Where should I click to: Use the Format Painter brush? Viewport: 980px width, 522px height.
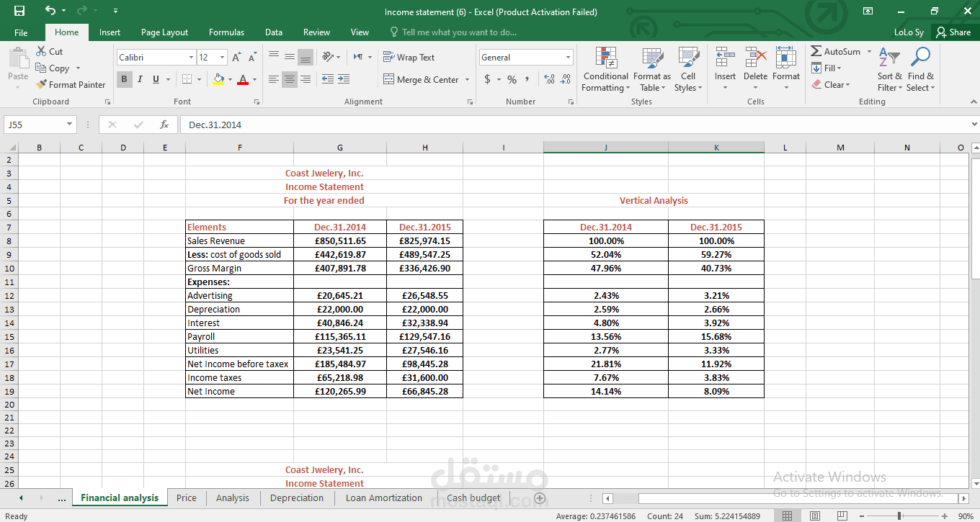[71, 85]
